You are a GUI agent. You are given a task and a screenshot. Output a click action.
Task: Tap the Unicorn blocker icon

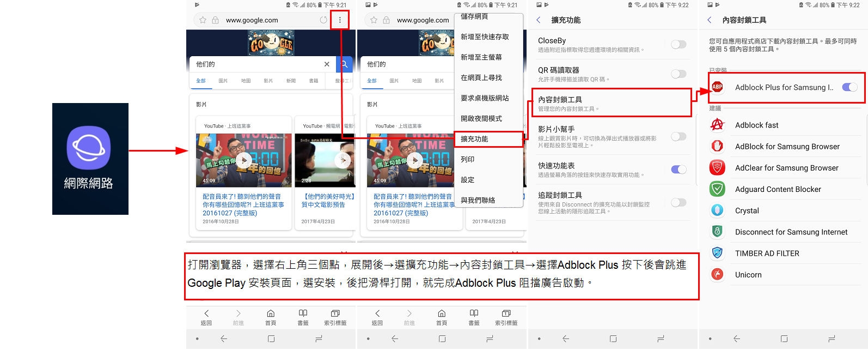(717, 274)
